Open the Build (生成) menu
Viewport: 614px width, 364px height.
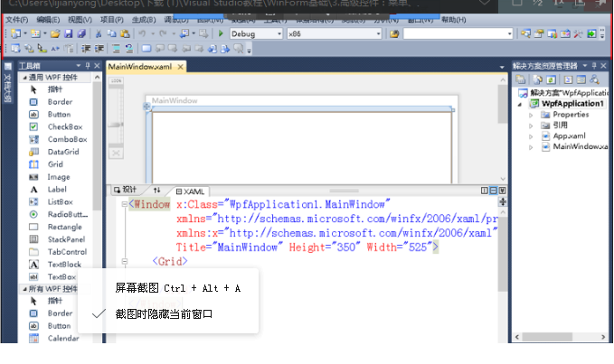tap(144, 20)
